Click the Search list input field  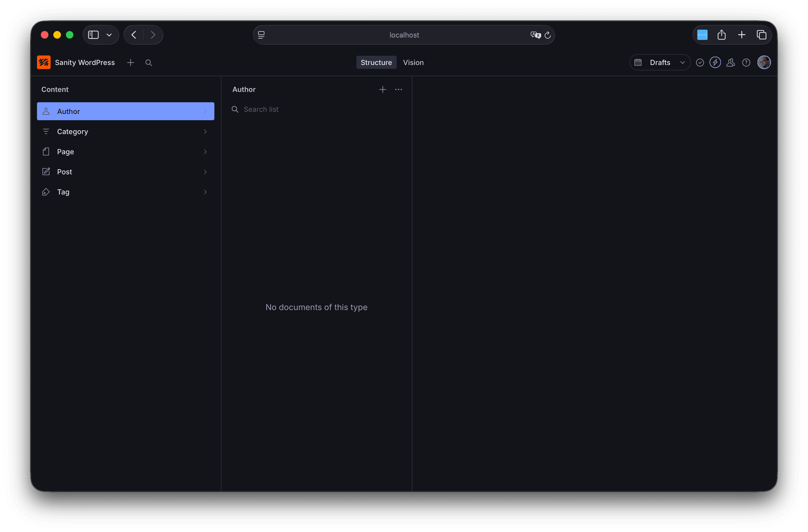tap(316, 109)
